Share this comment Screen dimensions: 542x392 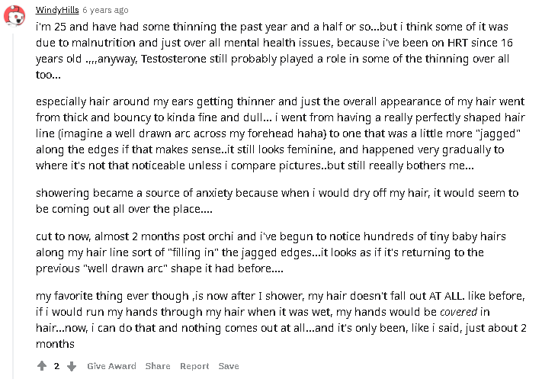(158, 366)
